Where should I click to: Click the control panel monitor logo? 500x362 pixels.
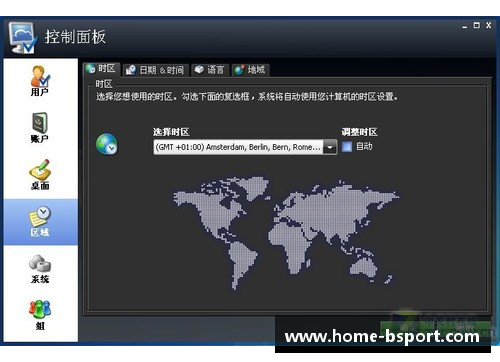pos(23,37)
